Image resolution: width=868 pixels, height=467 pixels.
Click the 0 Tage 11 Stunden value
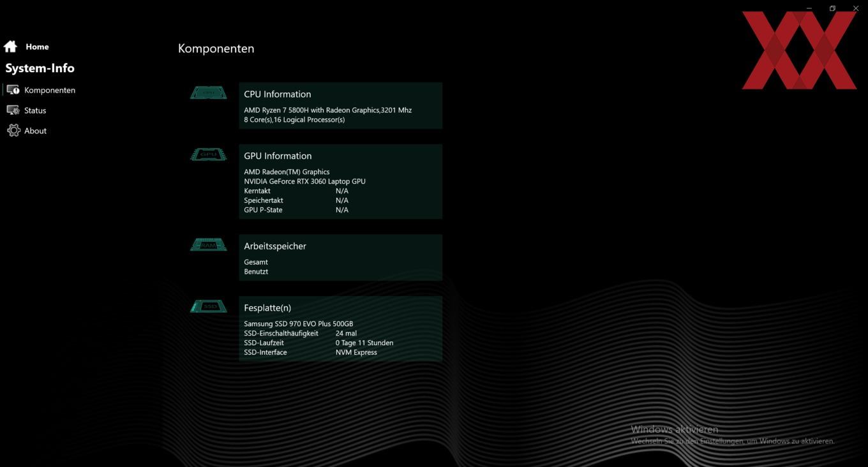pos(364,343)
